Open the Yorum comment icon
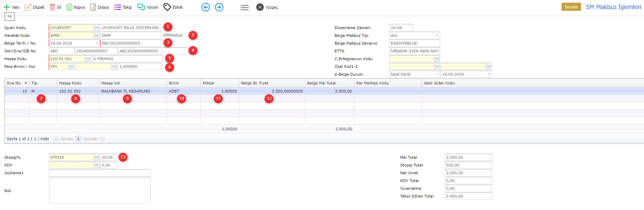 [x=141, y=7]
